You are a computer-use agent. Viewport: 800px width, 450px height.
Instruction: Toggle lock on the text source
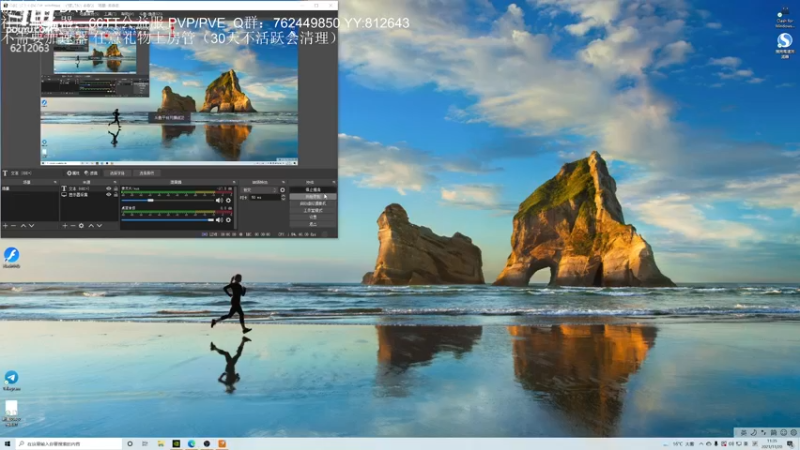[x=116, y=189]
